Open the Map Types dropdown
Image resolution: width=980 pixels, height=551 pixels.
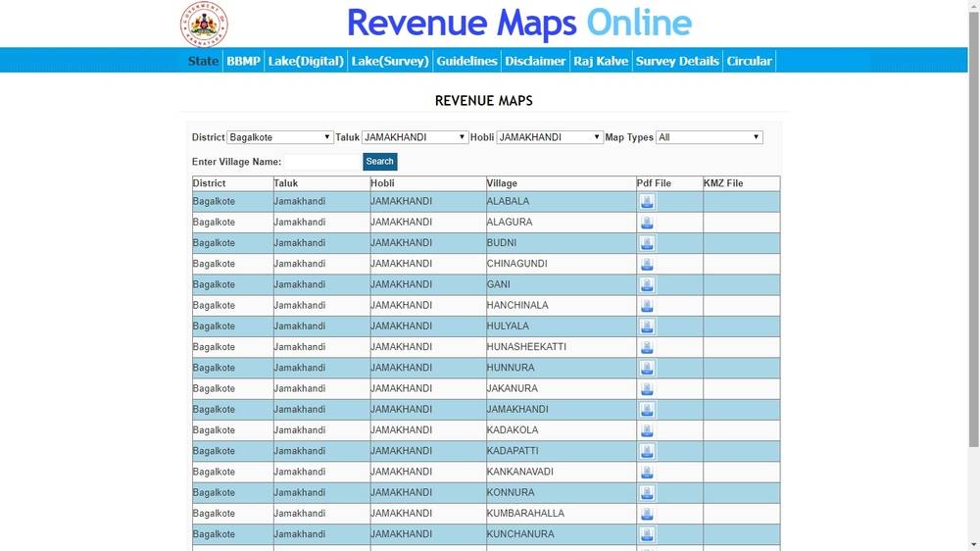pyautogui.click(x=710, y=137)
